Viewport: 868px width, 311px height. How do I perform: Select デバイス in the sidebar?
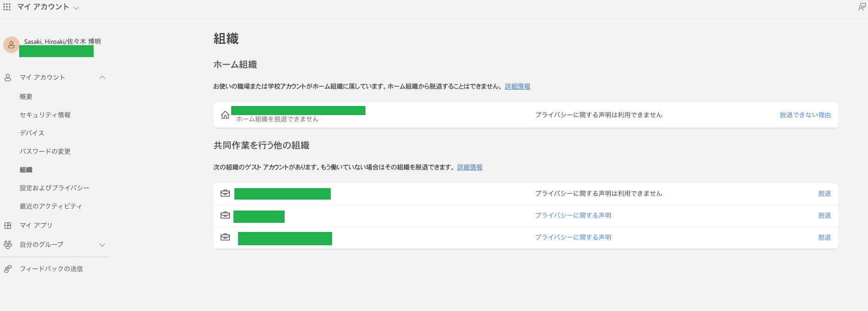coord(31,133)
